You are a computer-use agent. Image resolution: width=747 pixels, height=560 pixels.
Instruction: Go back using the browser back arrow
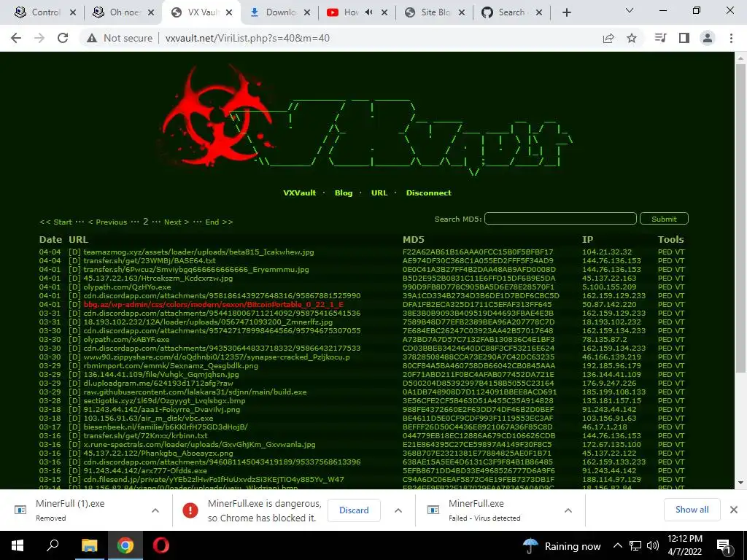coord(16,38)
